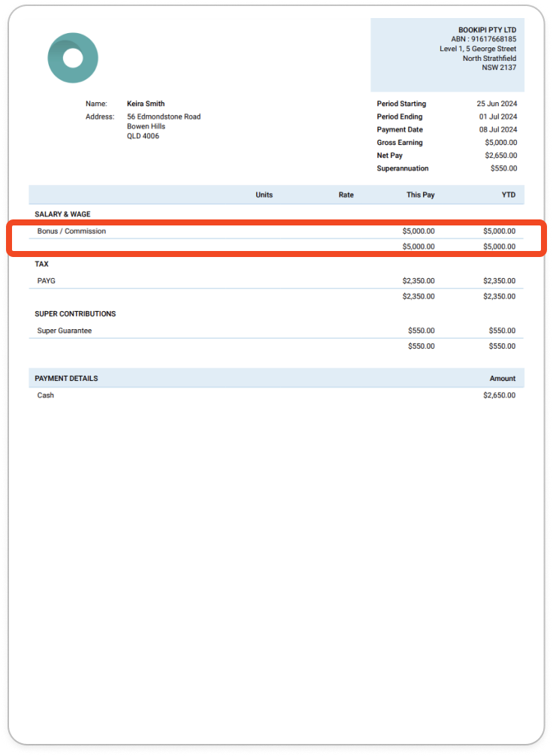
Task: Click the teal circular company logo
Action: [73, 58]
